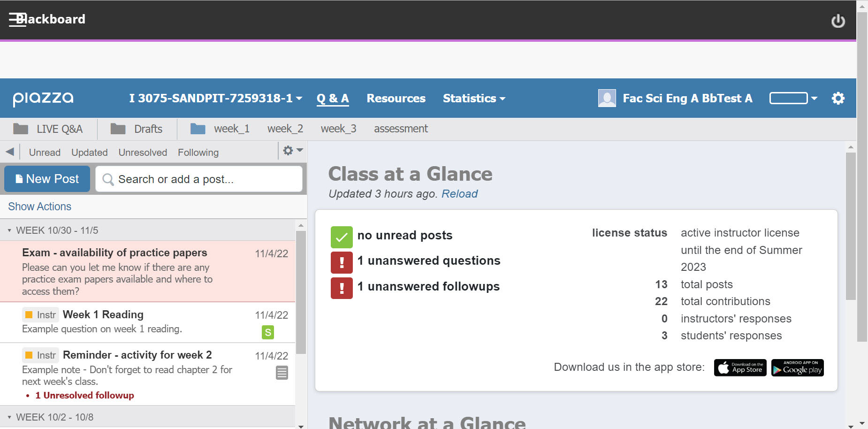This screenshot has height=429, width=868.
Task: Open Piazza settings with the gear icon
Action: pyautogui.click(x=838, y=98)
